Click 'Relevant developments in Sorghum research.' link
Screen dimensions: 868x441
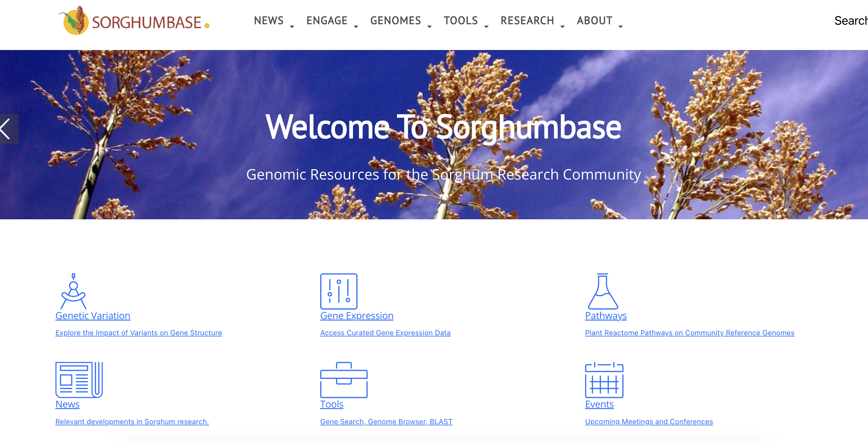tap(132, 421)
